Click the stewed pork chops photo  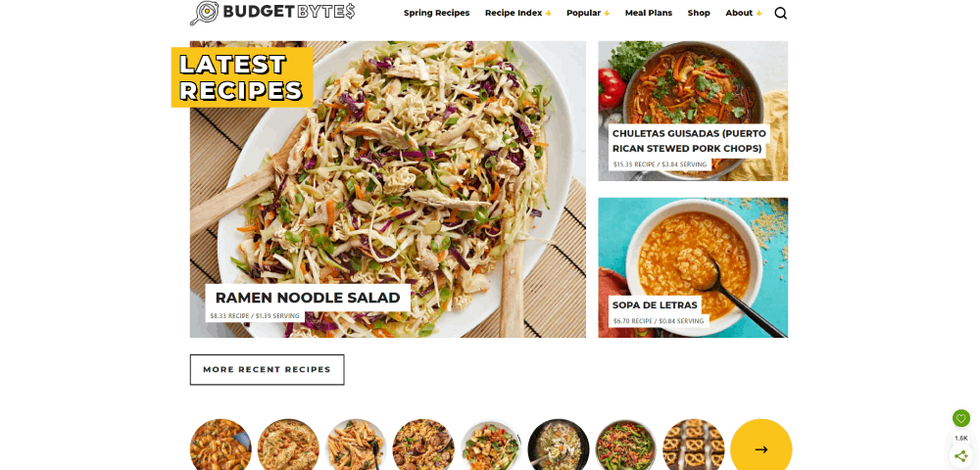693,81
